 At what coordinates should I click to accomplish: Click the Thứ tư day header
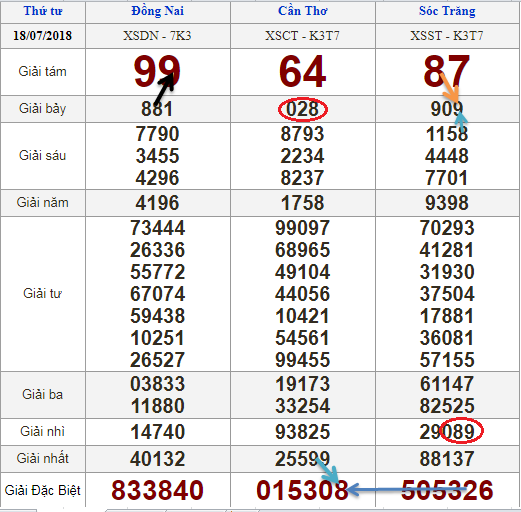click(43, 11)
